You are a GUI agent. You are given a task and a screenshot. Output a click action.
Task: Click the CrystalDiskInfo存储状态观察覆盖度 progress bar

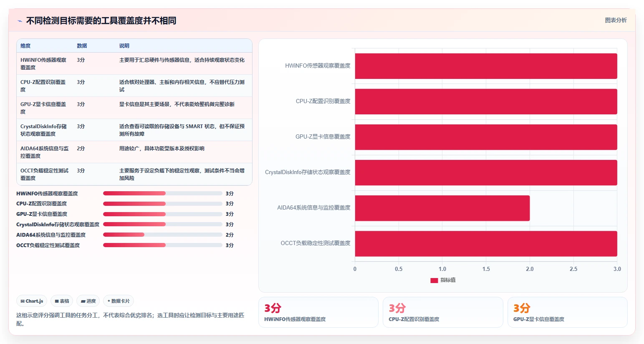tap(163, 224)
